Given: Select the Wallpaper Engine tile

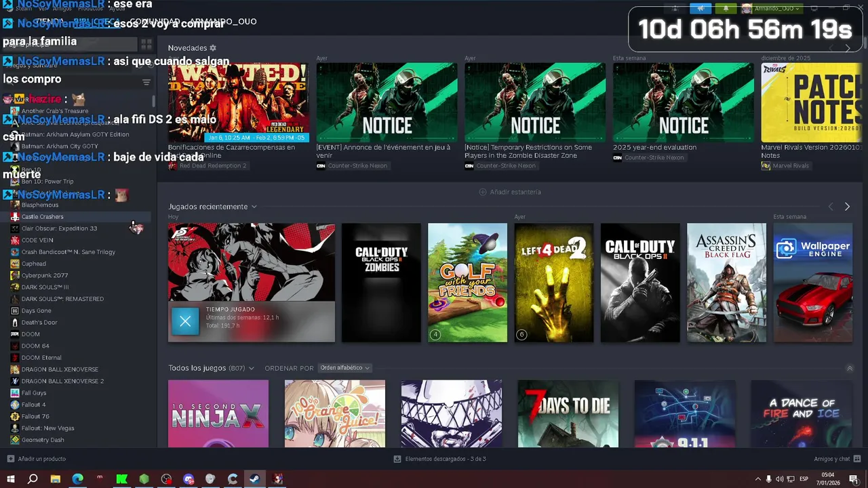Looking at the screenshot, I should point(813,283).
